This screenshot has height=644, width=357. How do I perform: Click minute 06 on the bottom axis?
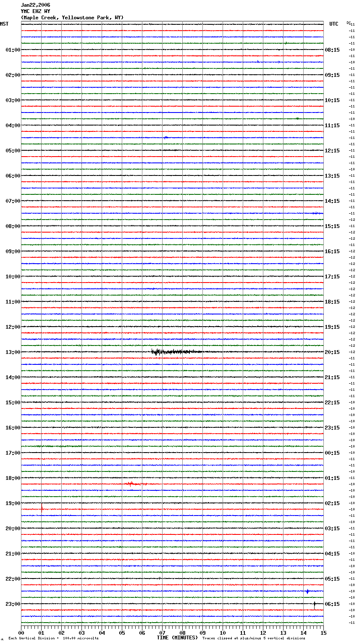click(x=142, y=633)
